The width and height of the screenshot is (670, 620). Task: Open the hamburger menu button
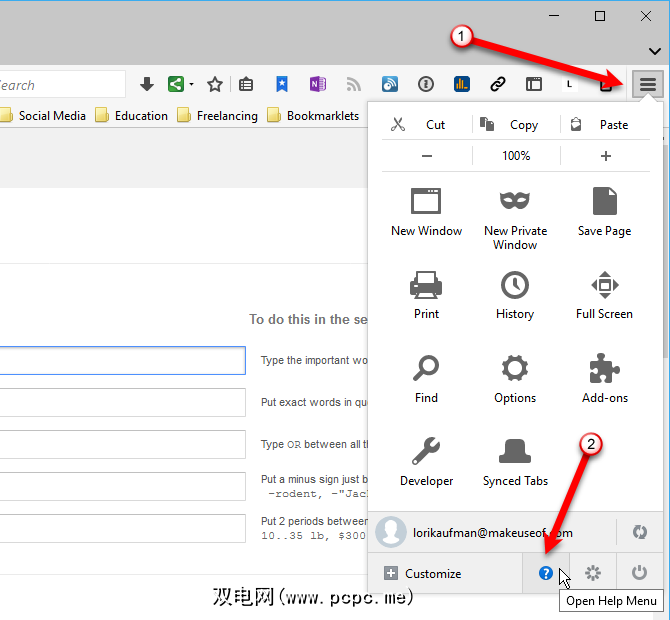648,85
